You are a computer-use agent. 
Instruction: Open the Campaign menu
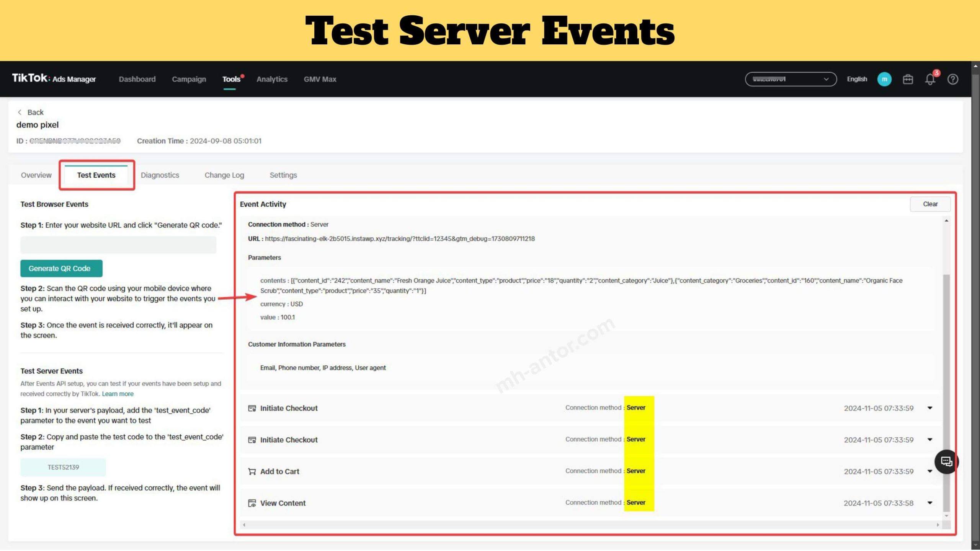[189, 79]
